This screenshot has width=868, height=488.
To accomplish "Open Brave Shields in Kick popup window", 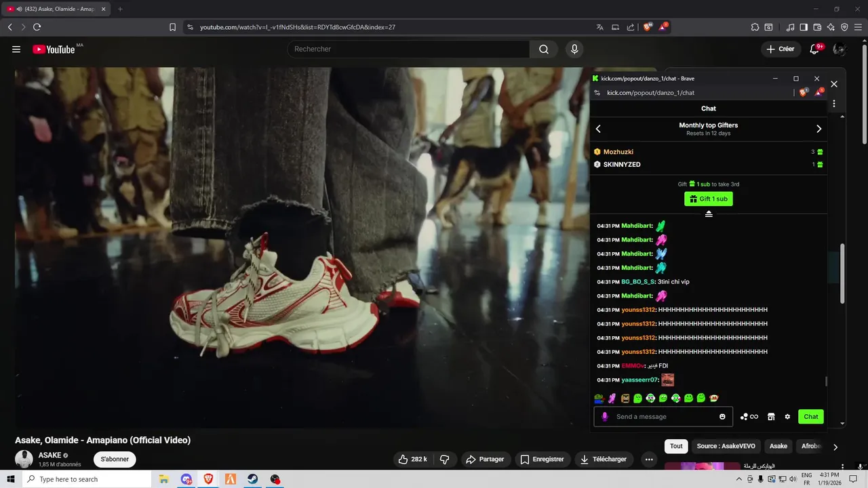I will pyautogui.click(x=804, y=93).
